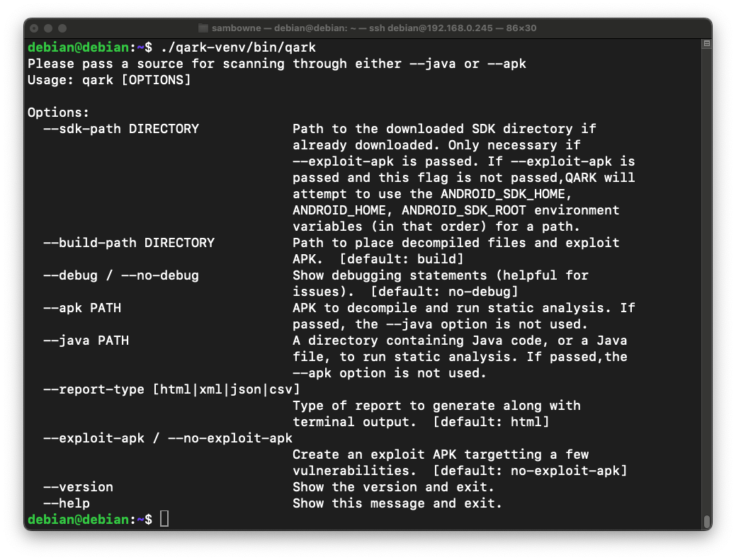Zoom the Terminal window using the third title button
The height and width of the screenshot is (560, 736).
[x=62, y=28]
